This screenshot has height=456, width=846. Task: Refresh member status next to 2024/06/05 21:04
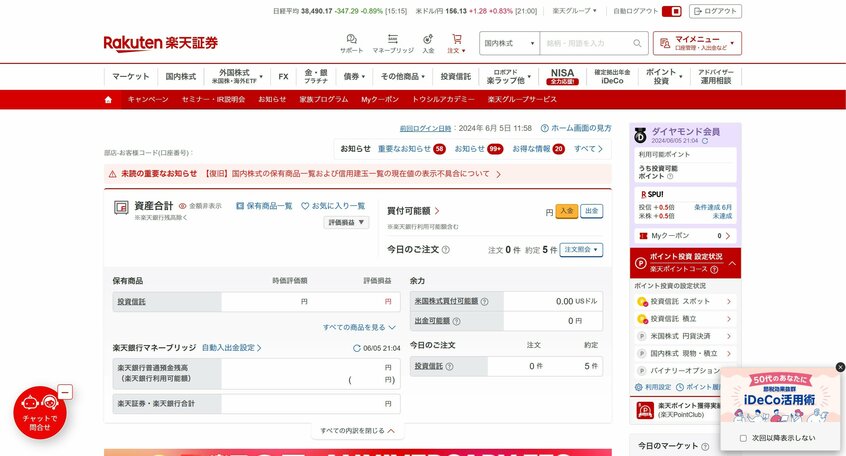(705, 141)
